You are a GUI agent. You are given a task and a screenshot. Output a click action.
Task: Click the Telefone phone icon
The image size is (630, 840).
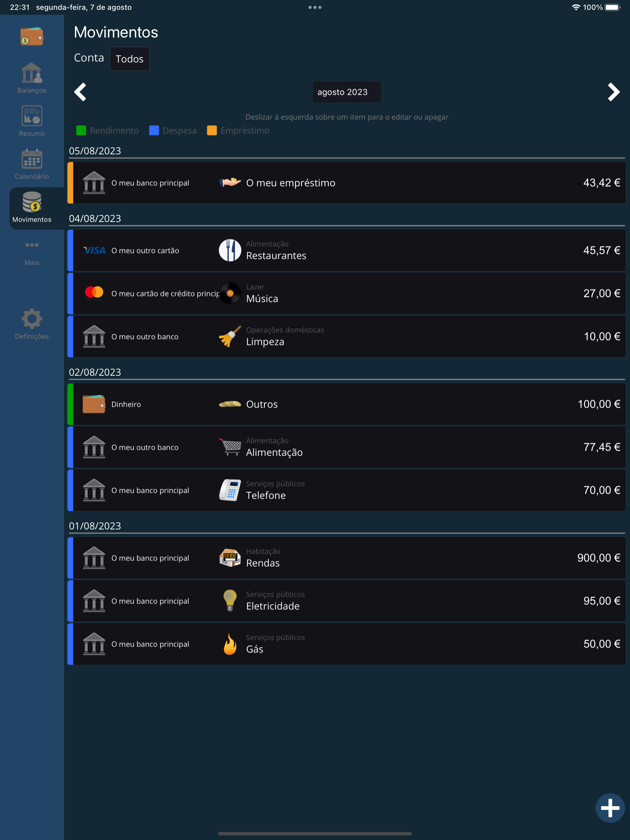230,490
